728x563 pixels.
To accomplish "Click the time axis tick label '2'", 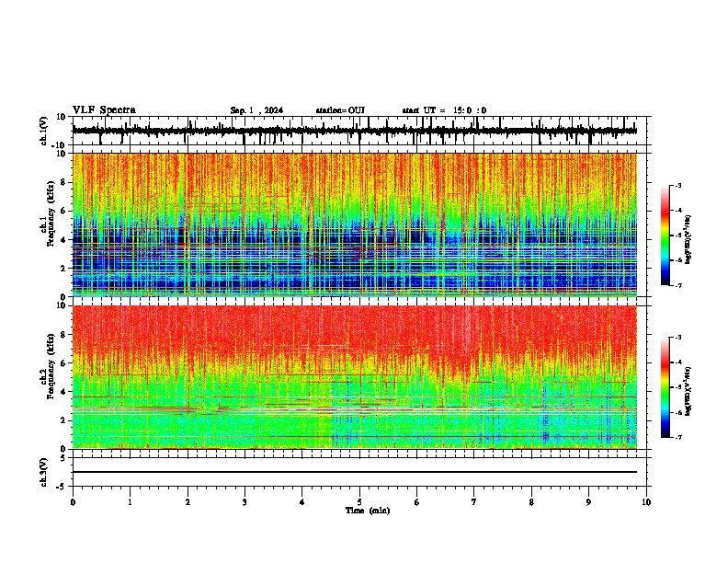I will [x=188, y=502].
